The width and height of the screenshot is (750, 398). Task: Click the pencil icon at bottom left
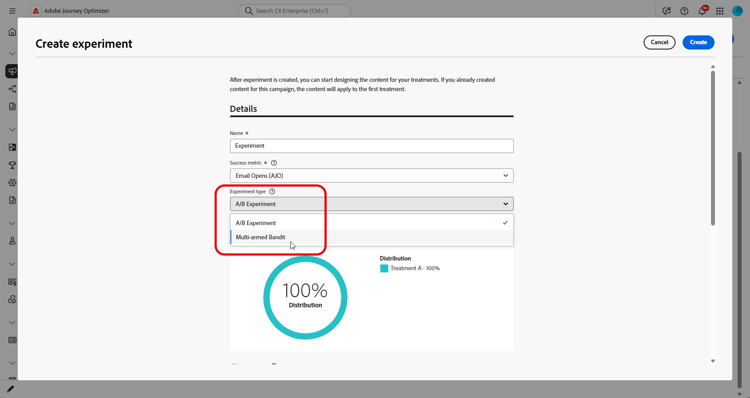11,389
